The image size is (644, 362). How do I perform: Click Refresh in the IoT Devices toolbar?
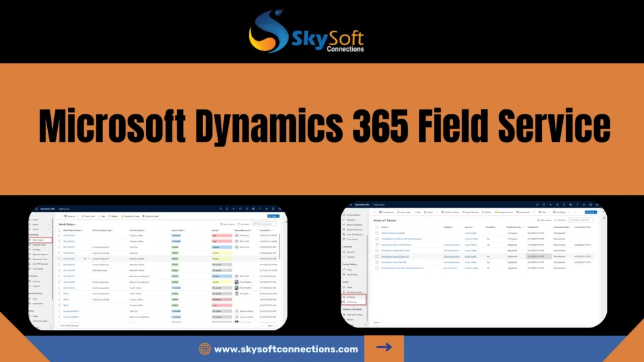click(486, 212)
